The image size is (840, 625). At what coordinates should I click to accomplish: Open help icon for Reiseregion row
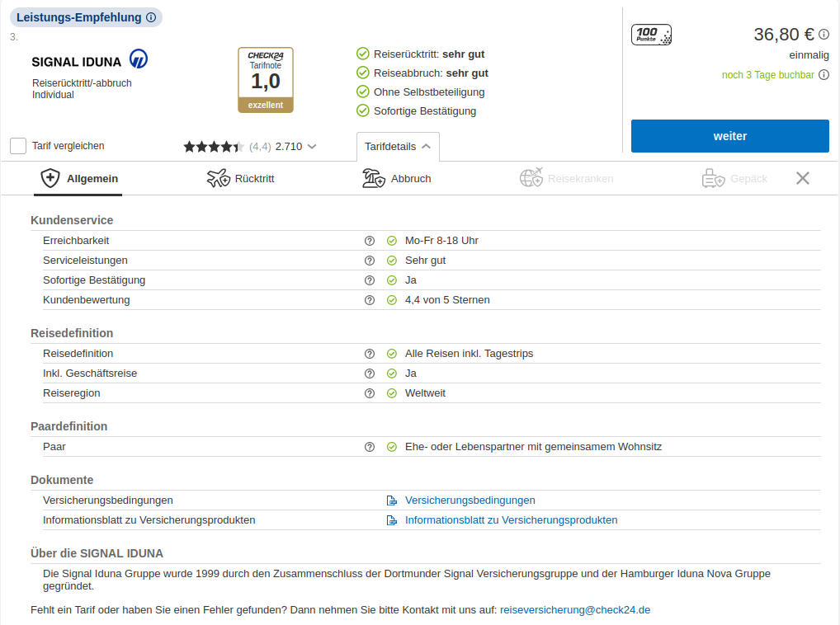[x=370, y=393]
